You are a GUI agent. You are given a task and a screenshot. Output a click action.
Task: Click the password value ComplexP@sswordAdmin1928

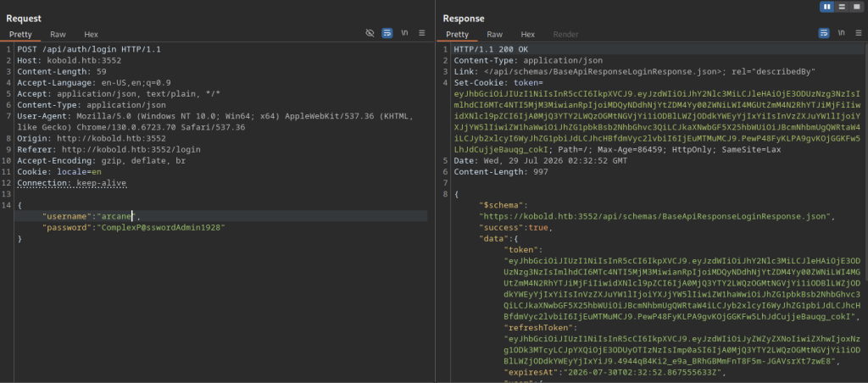[x=161, y=227]
